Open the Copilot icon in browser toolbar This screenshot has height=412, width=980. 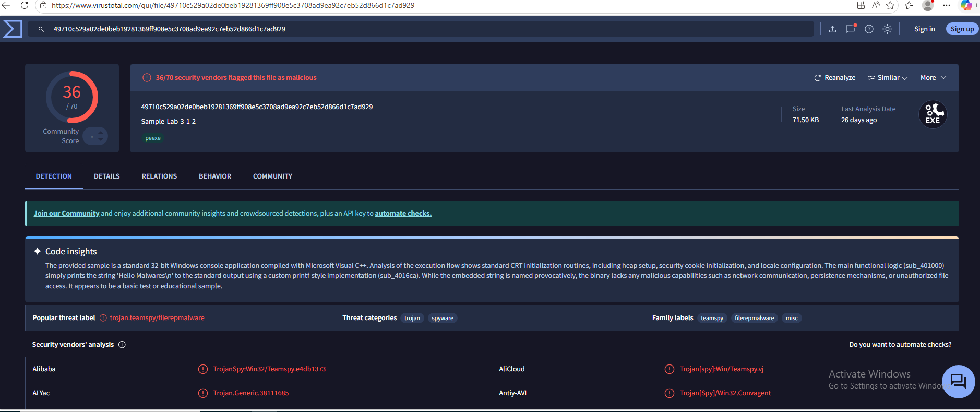pos(966,5)
